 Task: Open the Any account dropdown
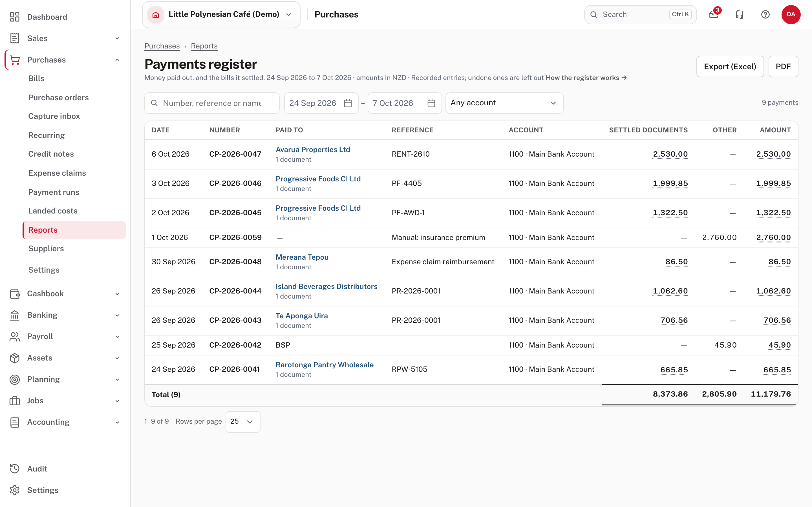tap(504, 103)
